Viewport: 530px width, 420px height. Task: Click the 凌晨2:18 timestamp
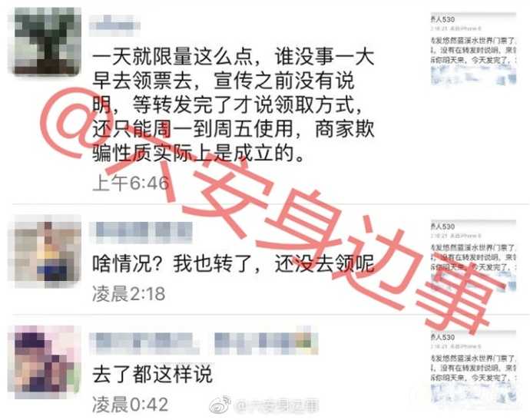[129, 293]
